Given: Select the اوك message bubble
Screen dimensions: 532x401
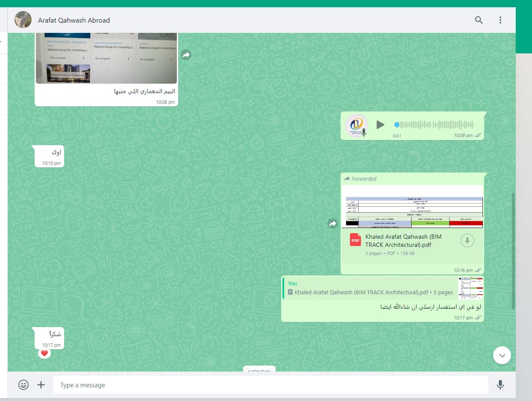Looking at the screenshot, I should point(49,156).
